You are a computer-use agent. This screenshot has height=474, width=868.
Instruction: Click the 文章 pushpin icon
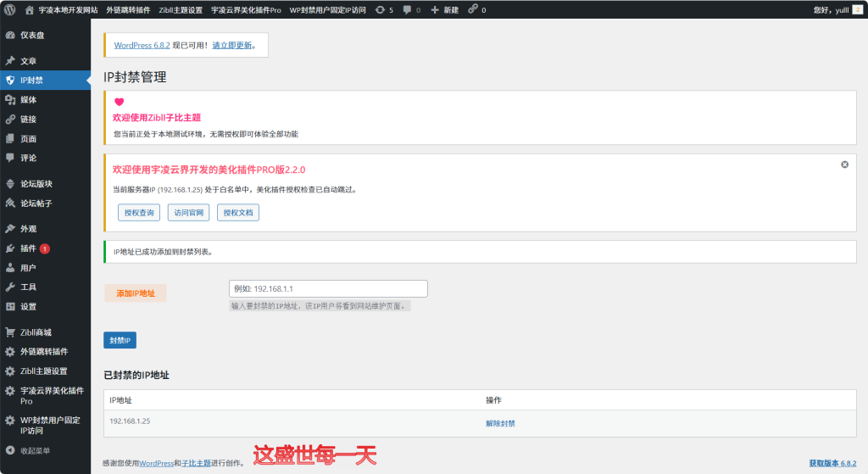10,61
